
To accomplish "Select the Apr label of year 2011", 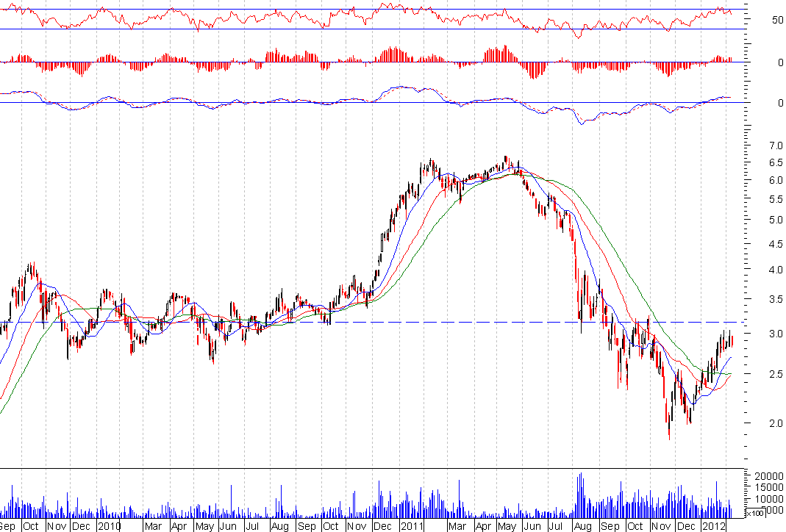I will [483, 526].
